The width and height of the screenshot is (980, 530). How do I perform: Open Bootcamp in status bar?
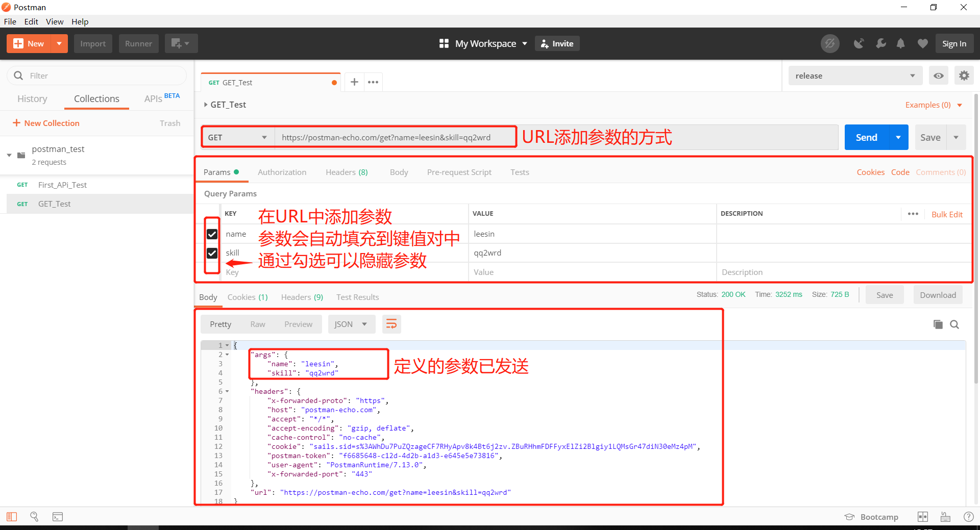[871, 517]
